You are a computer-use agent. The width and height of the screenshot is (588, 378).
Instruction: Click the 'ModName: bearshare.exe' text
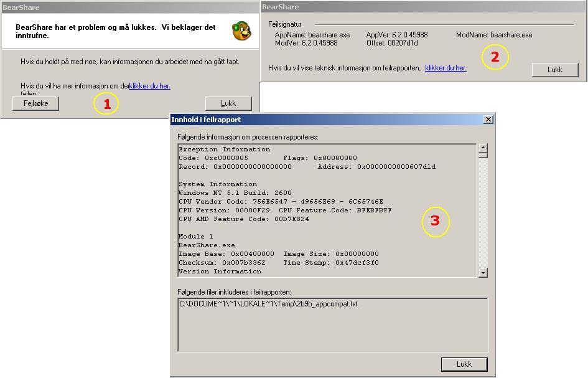[x=494, y=35]
